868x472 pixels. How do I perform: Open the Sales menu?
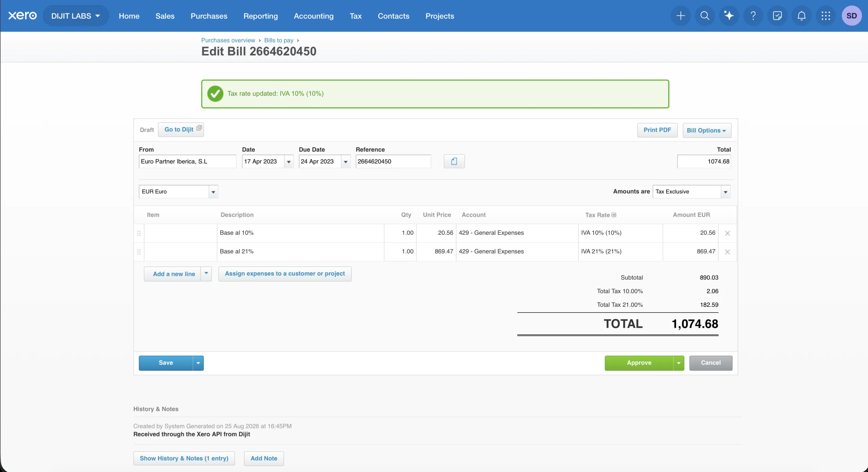[x=165, y=16]
